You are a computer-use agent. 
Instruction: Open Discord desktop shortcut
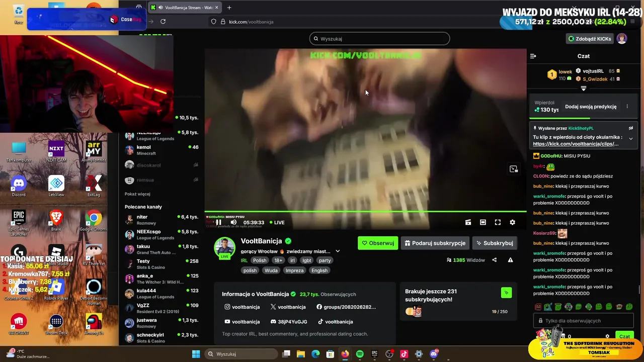[x=19, y=186]
